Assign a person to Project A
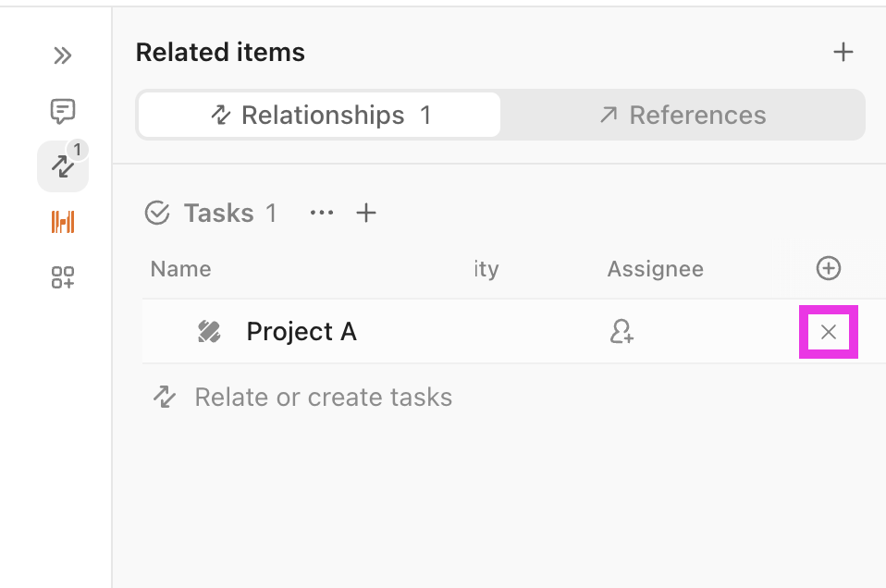This screenshot has width=886, height=588. click(x=621, y=332)
